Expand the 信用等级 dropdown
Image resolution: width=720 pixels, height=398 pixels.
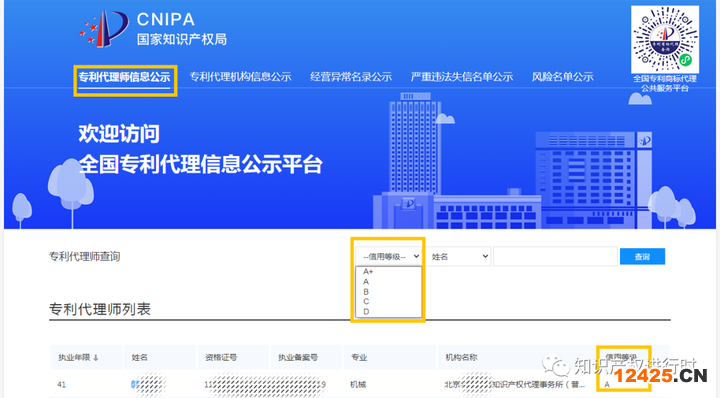click(389, 257)
